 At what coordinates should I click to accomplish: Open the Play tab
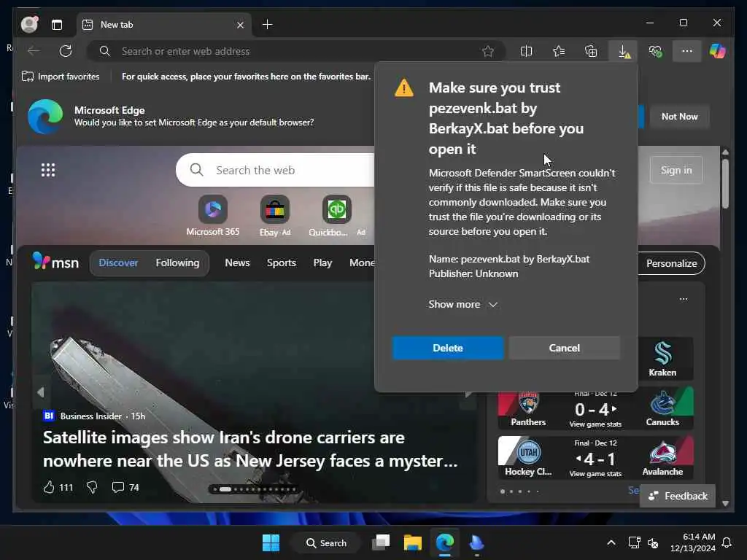coord(322,262)
